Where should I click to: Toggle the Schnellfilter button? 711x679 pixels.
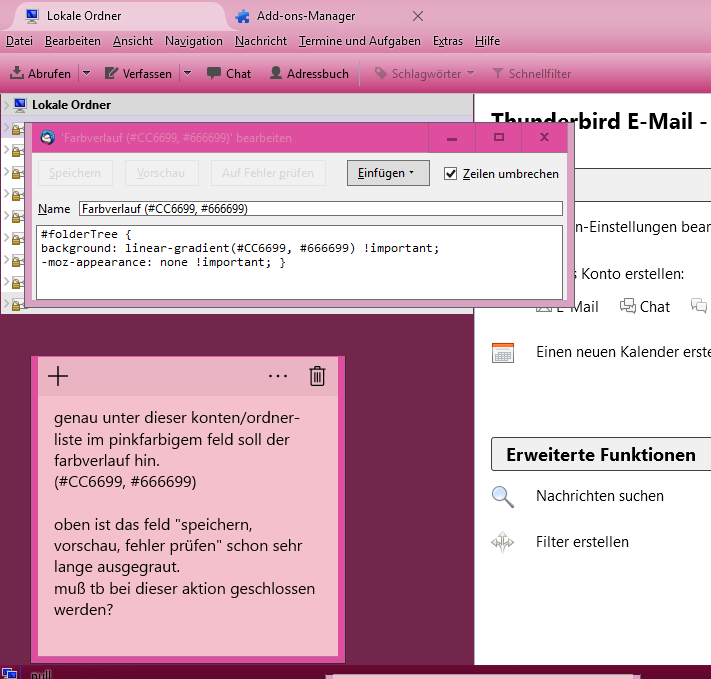[531, 73]
